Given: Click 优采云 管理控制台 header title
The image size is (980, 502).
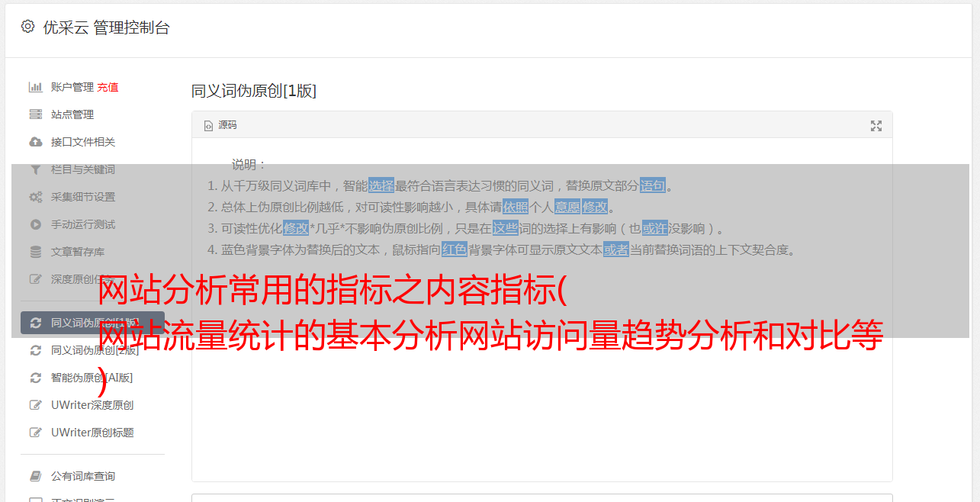Looking at the screenshot, I should pyautogui.click(x=106, y=27).
